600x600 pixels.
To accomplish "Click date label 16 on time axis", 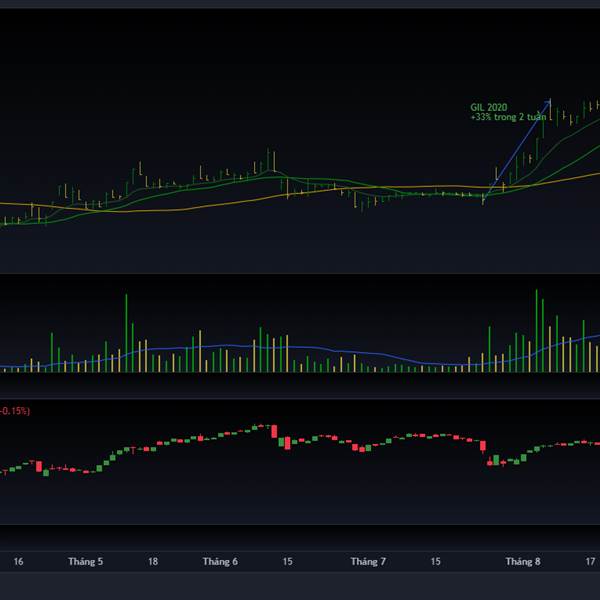I will 19,562.
